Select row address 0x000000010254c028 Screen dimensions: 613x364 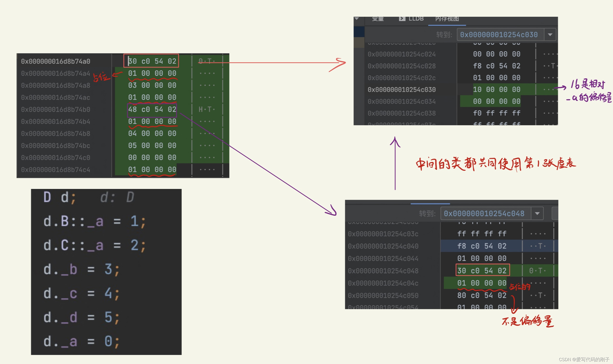coord(402,66)
